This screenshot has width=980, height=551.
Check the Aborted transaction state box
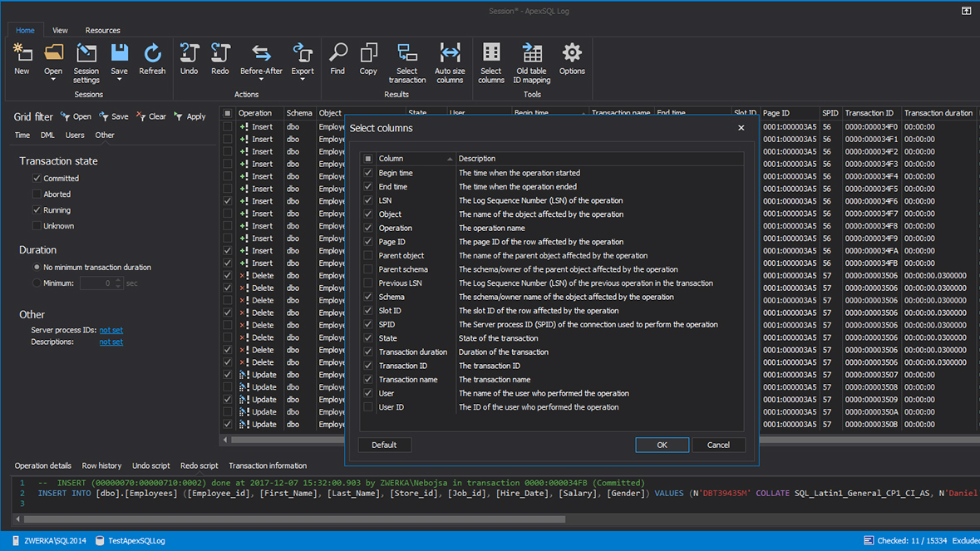(x=37, y=194)
